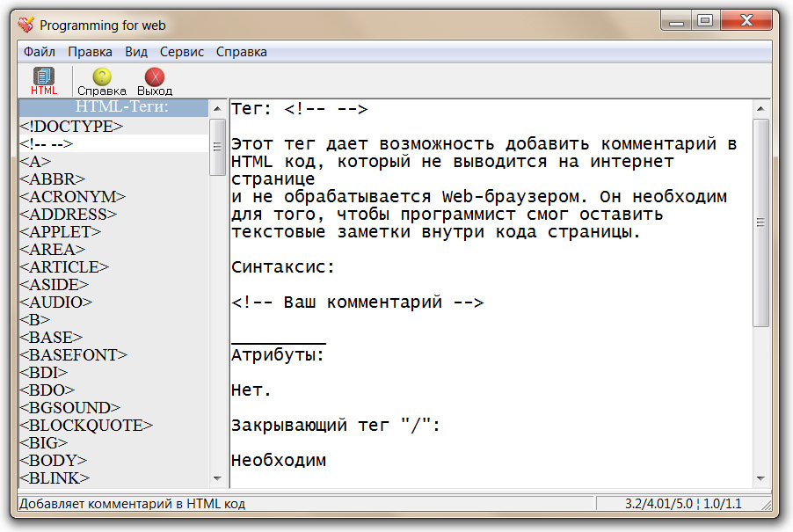Click the 'Синтаксис:' line in description

pos(283,266)
